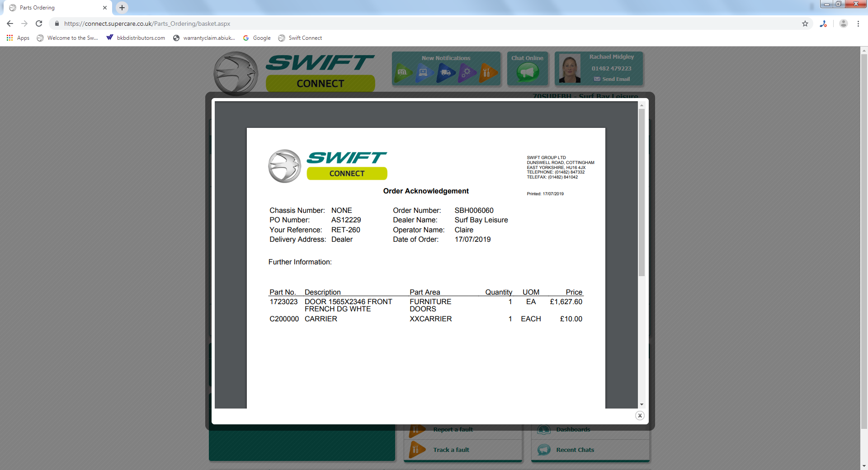The image size is (868, 470).
Task: Go back to the previous page
Action: [x=10, y=23]
